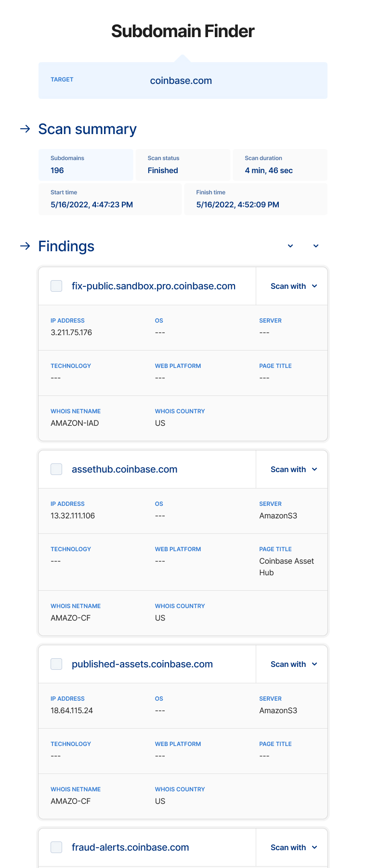Click the first chevron right of Findings heading
Image resolution: width=366 pixels, height=868 pixels.
[x=290, y=246]
